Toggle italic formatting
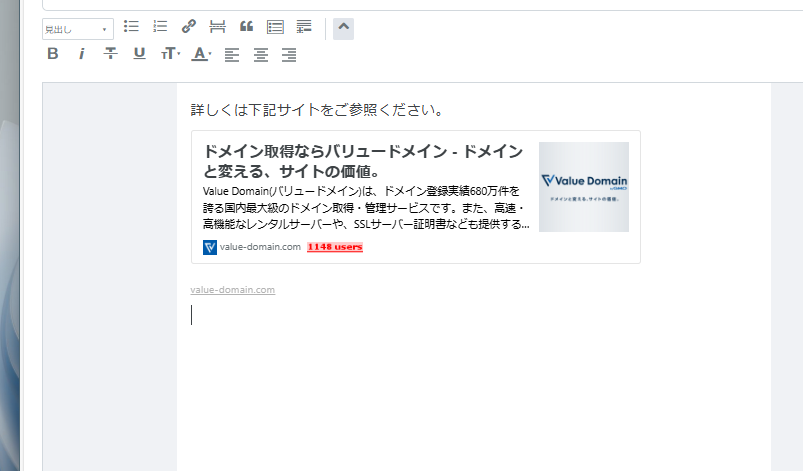This screenshot has height=471, width=803. (81, 54)
